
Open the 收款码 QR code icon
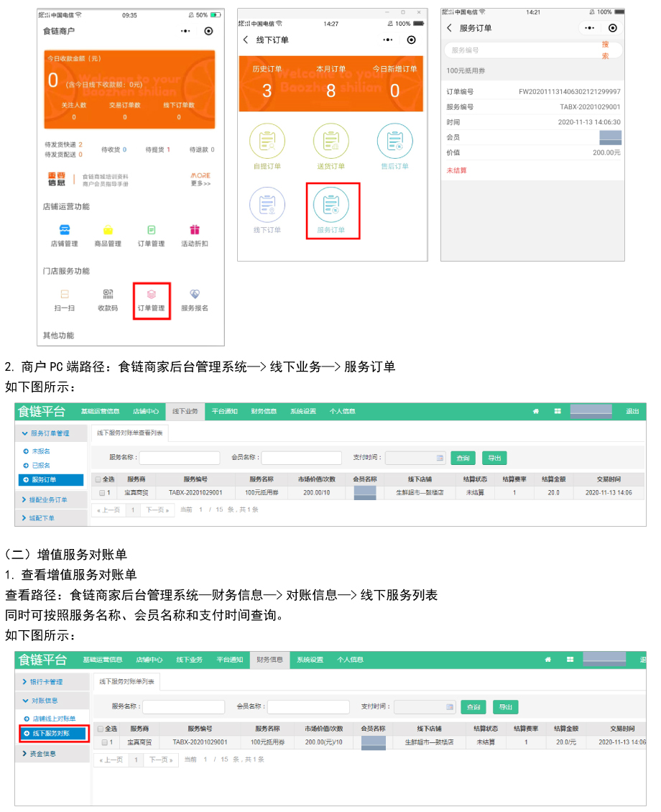pos(108,294)
